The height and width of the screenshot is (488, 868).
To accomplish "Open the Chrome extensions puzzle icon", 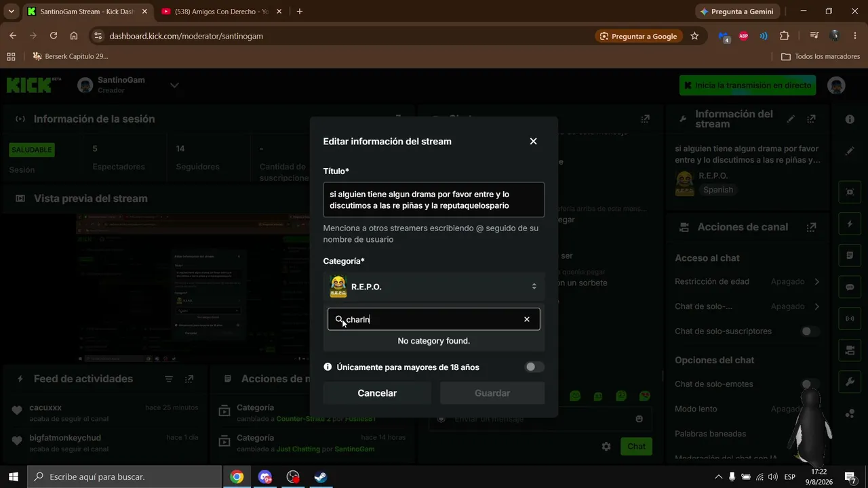I will click(x=785, y=36).
